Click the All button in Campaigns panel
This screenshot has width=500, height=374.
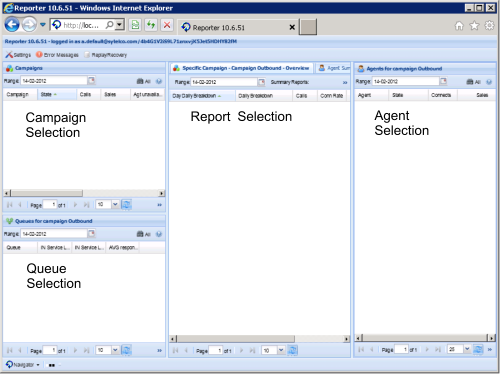pyautogui.click(x=144, y=81)
